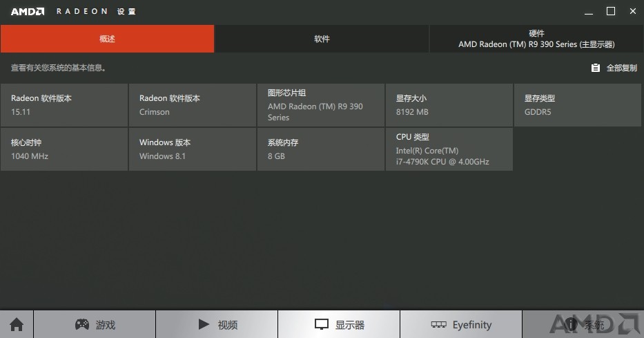The height and width of the screenshot is (338, 644).
Task: Click the 显存类型 label
Action: 539,98
